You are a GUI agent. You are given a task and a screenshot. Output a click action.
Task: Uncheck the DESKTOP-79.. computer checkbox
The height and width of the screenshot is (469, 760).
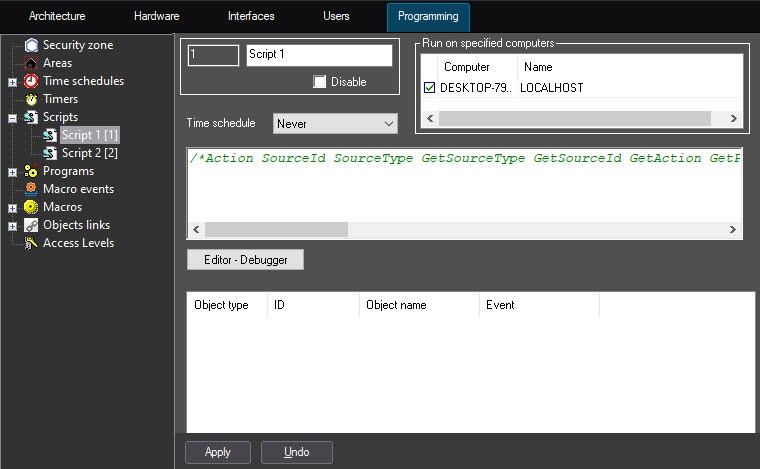429,88
